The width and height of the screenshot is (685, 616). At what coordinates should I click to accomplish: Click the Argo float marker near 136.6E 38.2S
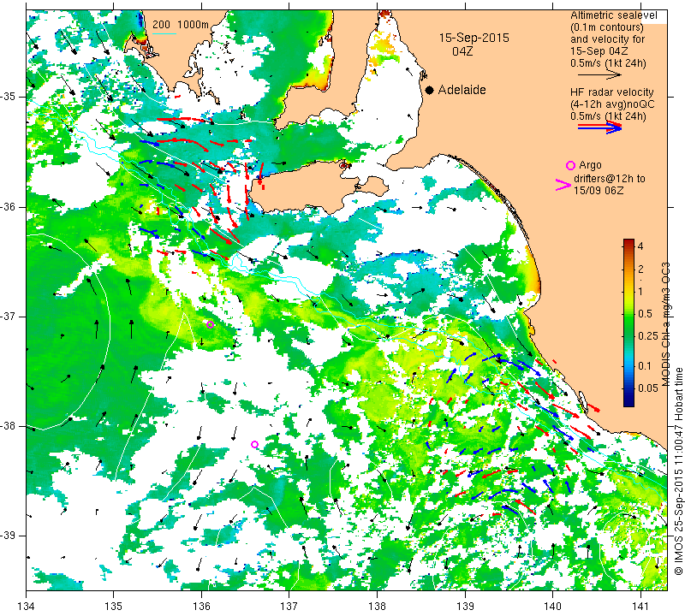(x=254, y=444)
